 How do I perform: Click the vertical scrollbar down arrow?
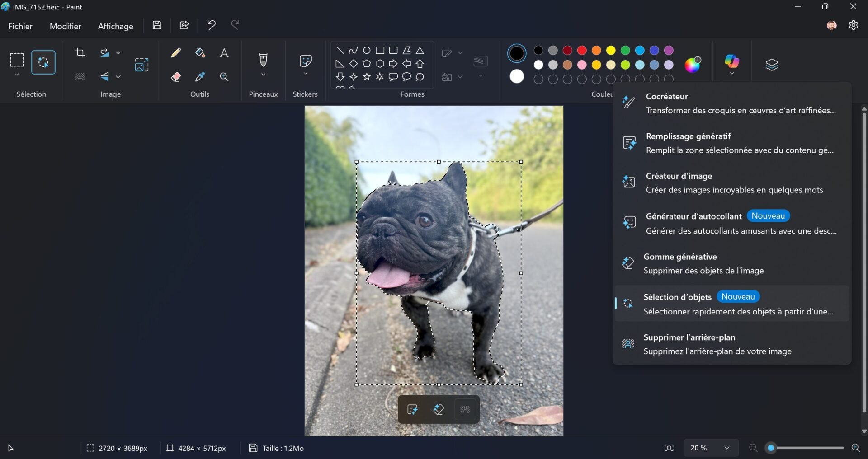coord(864,431)
